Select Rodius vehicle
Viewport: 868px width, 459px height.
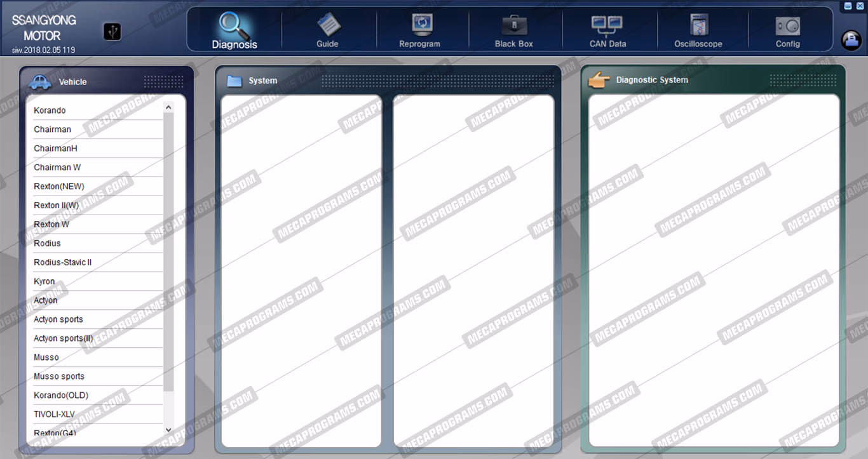pyautogui.click(x=98, y=244)
